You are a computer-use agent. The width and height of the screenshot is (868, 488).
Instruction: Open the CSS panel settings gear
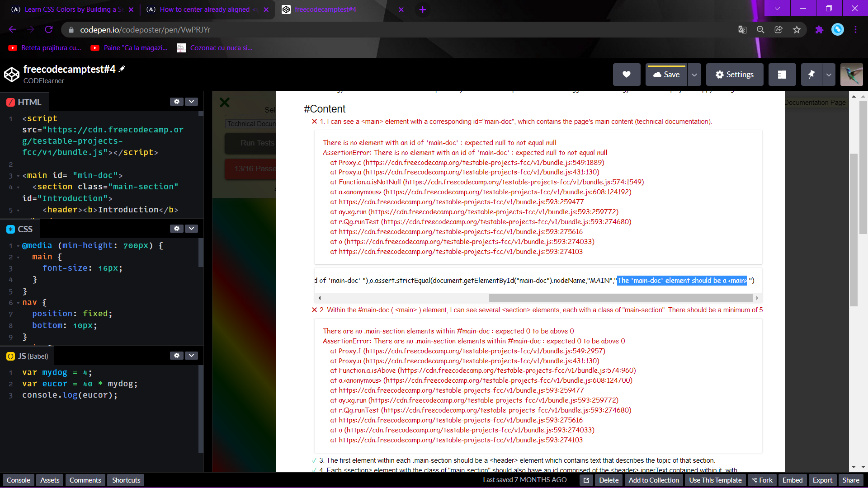tap(177, 229)
